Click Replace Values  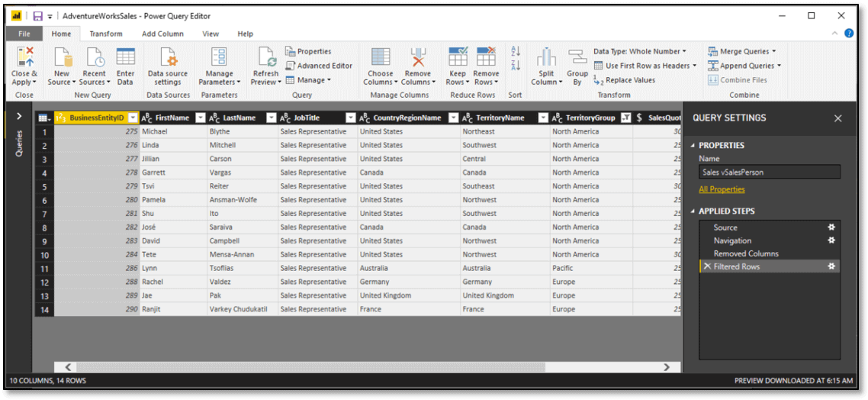click(x=625, y=80)
